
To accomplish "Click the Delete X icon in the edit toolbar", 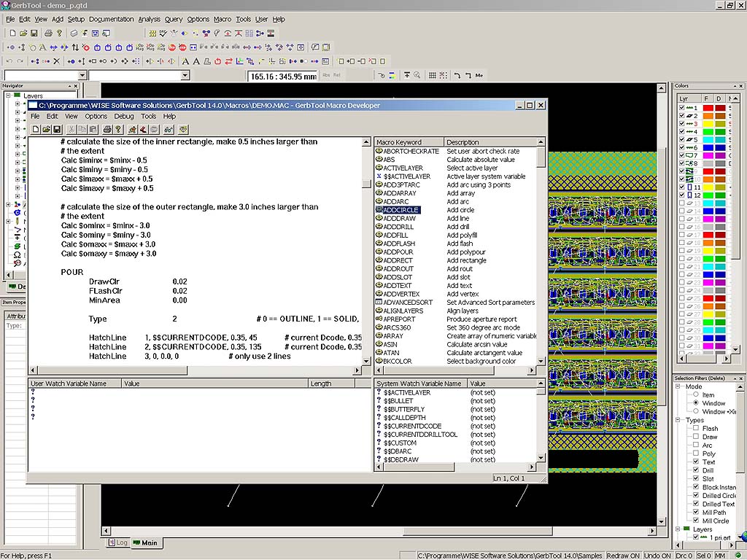I will (x=57, y=61).
